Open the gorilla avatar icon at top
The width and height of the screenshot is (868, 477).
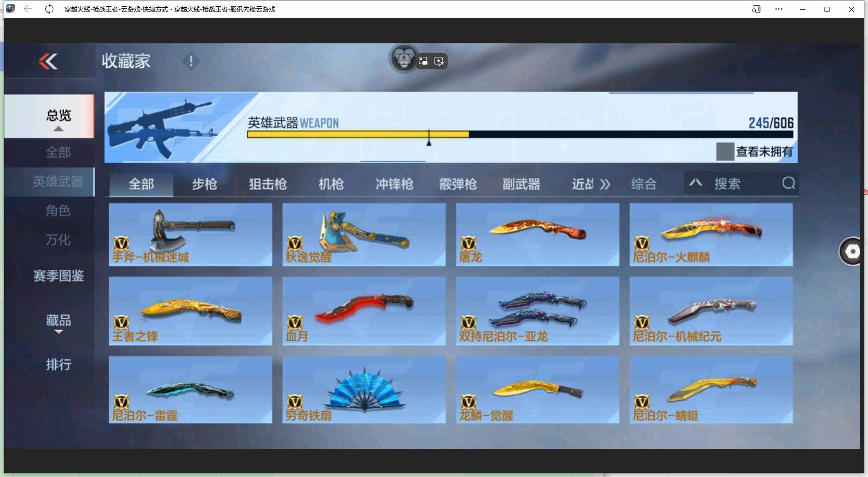(403, 58)
